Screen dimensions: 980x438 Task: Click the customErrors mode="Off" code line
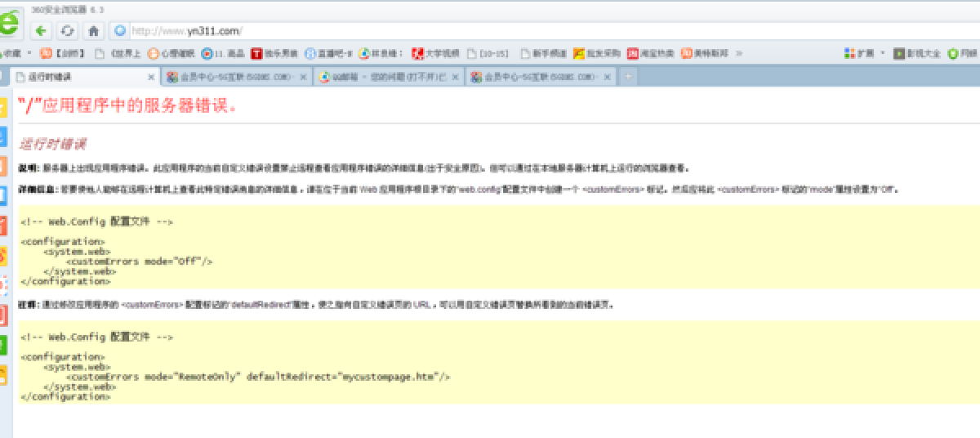(x=139, y=261)
